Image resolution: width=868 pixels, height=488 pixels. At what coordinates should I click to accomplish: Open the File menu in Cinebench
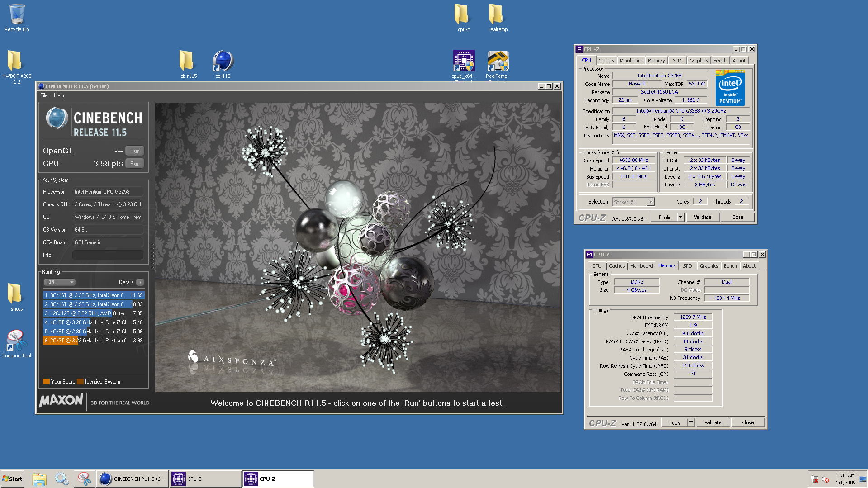pyautogui.click(x=44, y=95)
